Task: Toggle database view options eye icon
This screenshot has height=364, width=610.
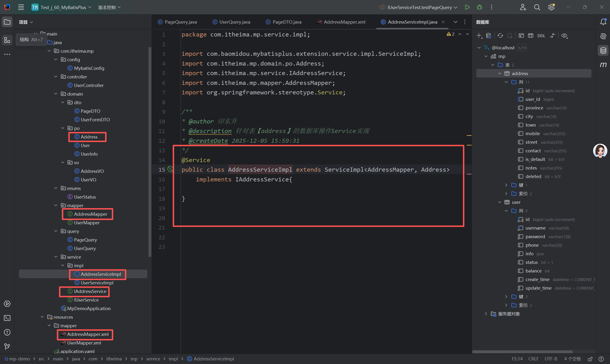Action: click(564, 36)
